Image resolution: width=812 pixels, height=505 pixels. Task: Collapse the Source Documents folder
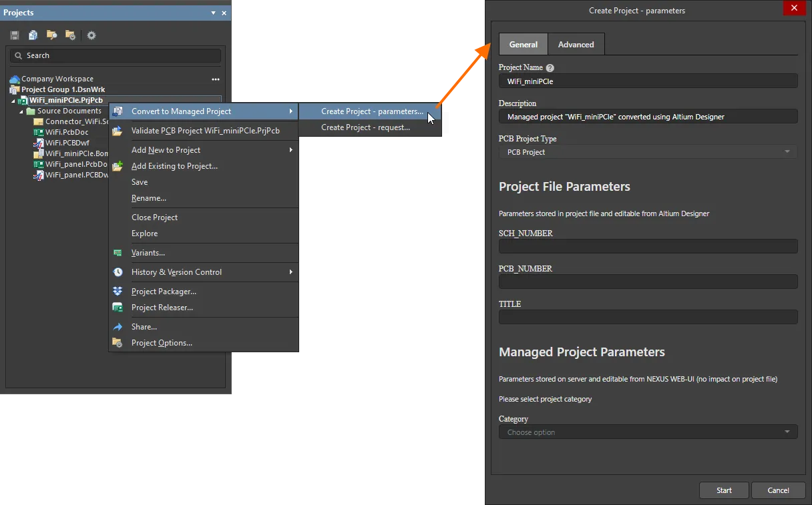tap(21, 111)
